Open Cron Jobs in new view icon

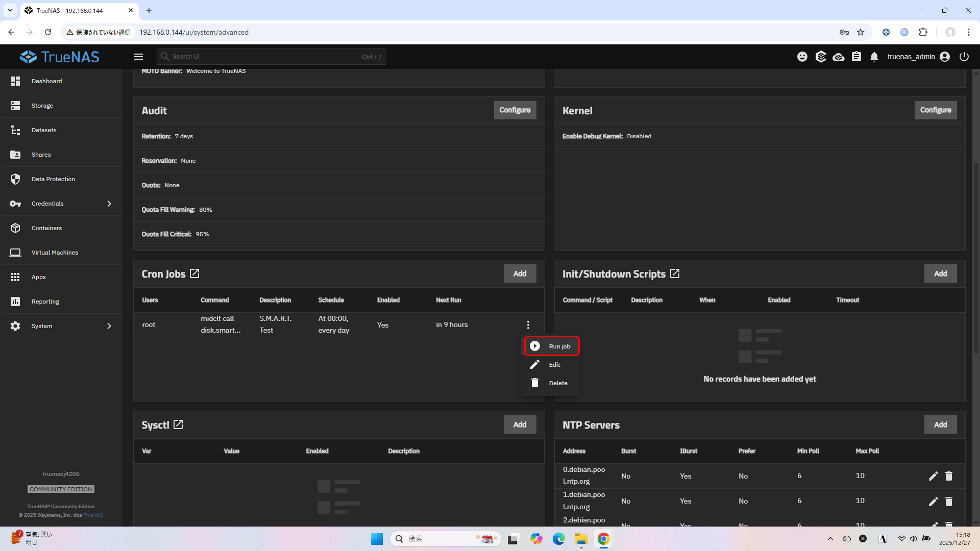point(194,274)
